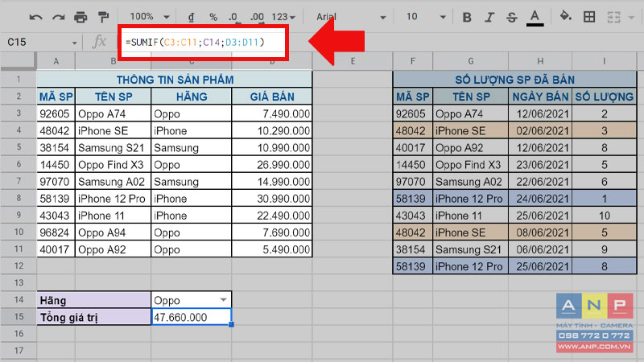Click date cell 24/06/2021
Viewport: 644px width, 362px height.
tap(540, 199)
